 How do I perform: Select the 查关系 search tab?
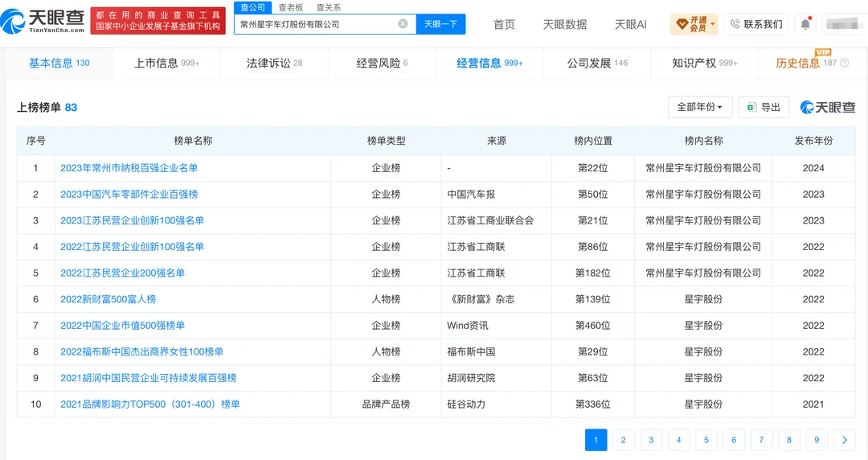[328, 7]
